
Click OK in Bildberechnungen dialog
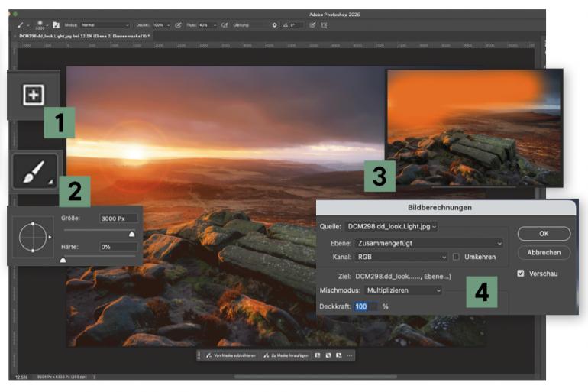pyautogui.click(x=544, y=234)
